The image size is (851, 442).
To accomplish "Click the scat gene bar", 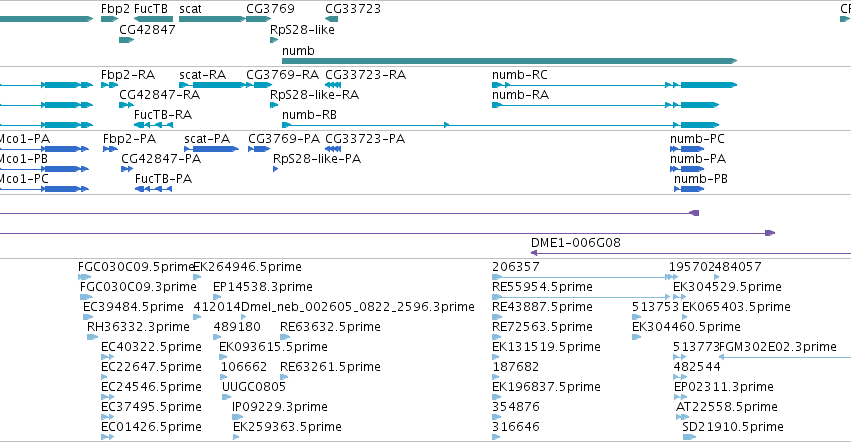I will [x=212, y=19].
